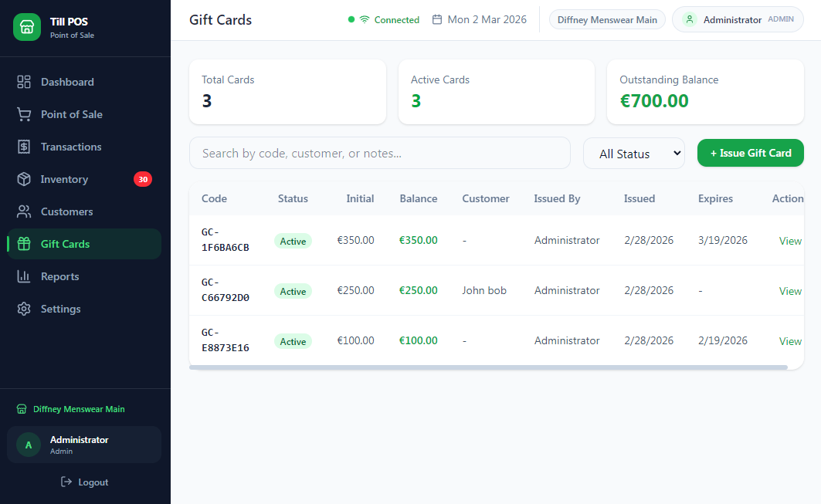
Task: View gift card GC-E8873E16 details
Action: coord(789,341)
